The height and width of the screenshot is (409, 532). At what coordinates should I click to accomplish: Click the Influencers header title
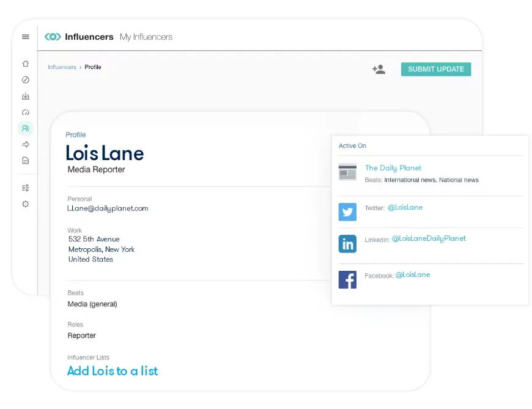pyautogui.click(x=89, y=37)
